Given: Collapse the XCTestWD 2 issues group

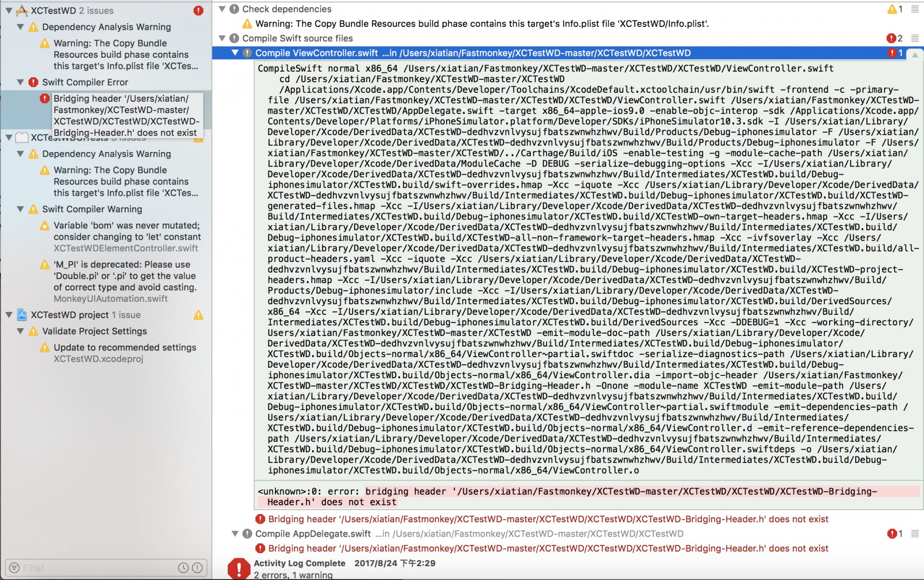Looking at the screenshot, I should pyautogui.click(x=9, y=10).
